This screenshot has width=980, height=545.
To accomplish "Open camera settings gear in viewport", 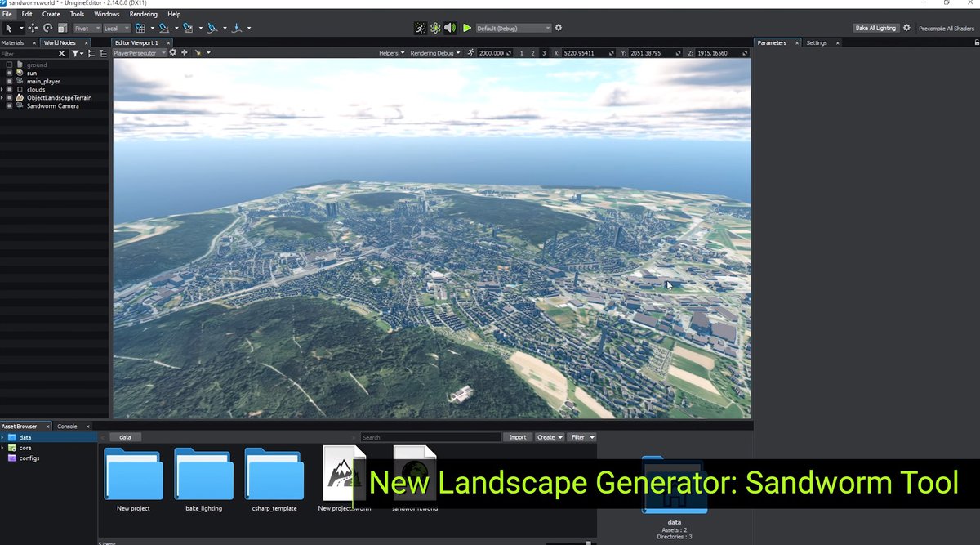I will pyautogui.click(x=172, y=53).
